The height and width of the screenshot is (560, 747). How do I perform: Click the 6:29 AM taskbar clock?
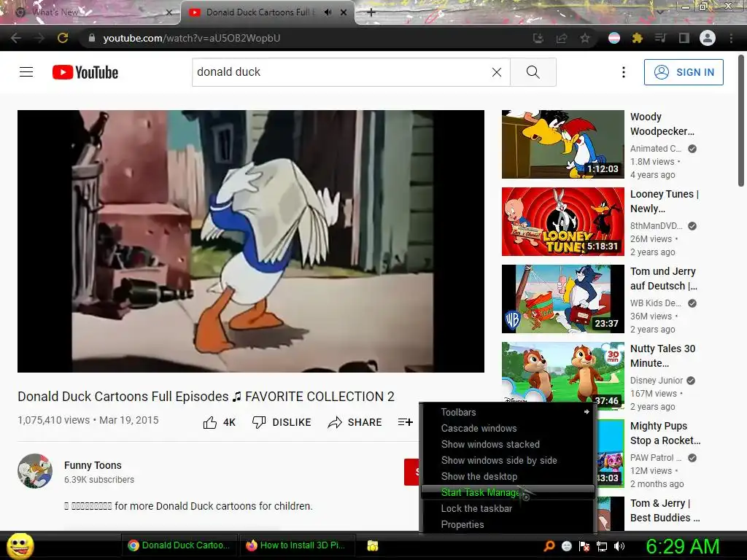682,546
